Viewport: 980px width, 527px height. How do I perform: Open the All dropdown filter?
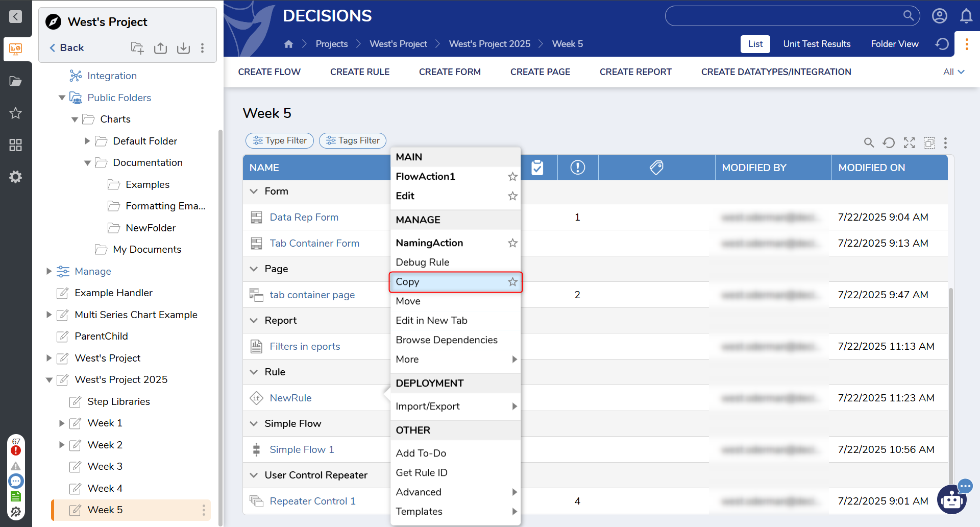tap(953, 72)
